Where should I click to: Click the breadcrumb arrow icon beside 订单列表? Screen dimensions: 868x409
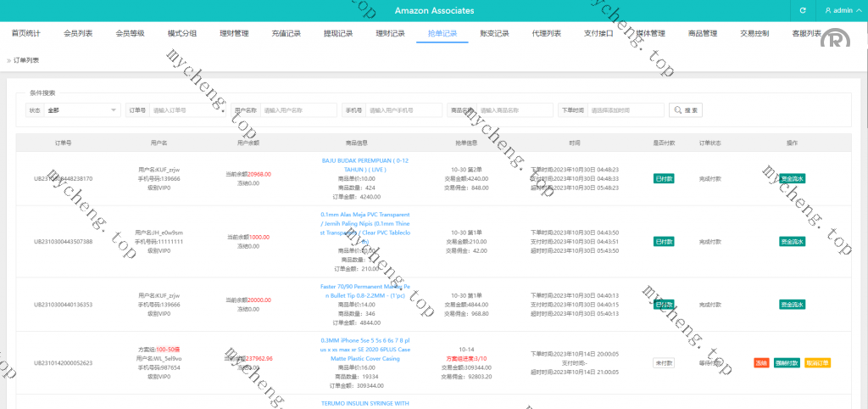(9, 60)
